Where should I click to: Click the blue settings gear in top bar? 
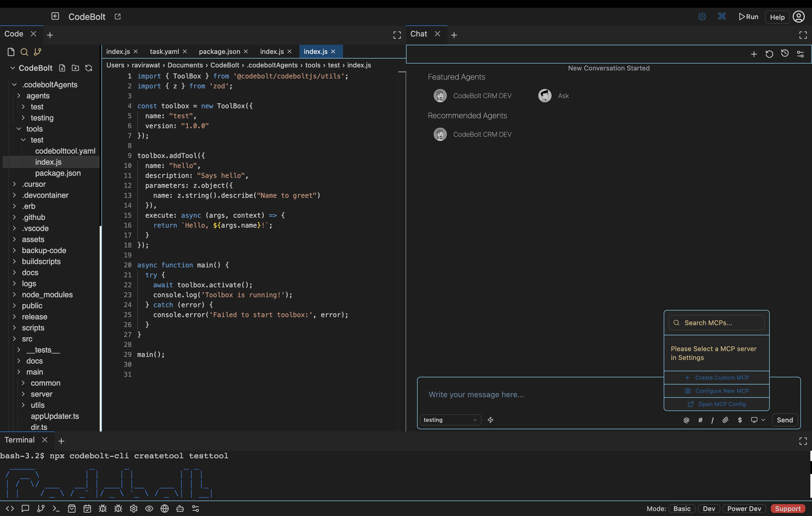click(702, 17)
